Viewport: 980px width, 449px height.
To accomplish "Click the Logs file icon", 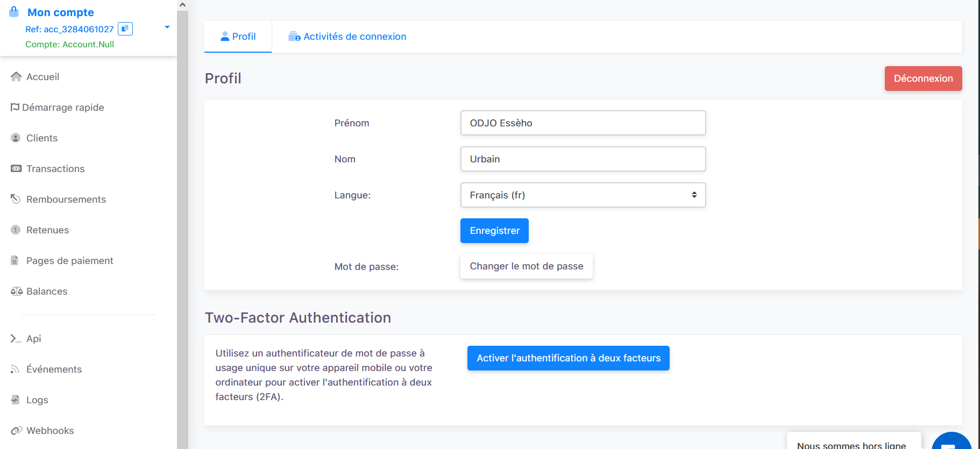I will pyautogui.click(x=15, y=400).
